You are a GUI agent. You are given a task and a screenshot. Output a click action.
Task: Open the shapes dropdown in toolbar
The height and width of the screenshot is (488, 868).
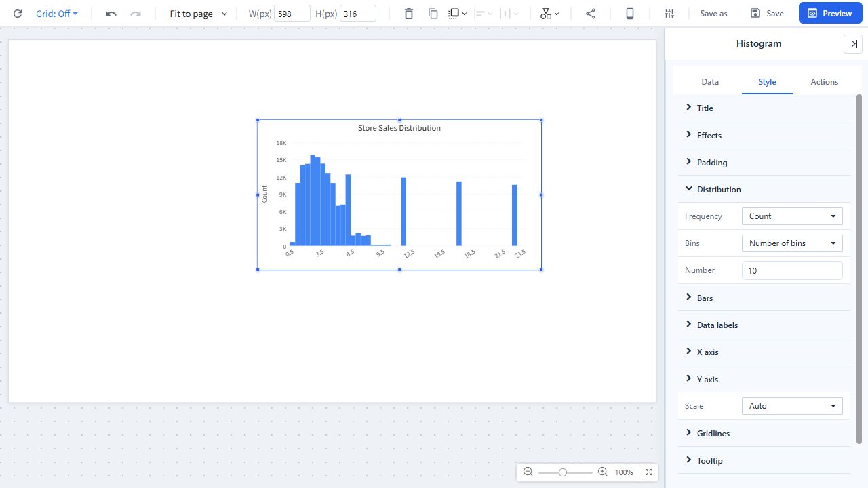[550, 14]
